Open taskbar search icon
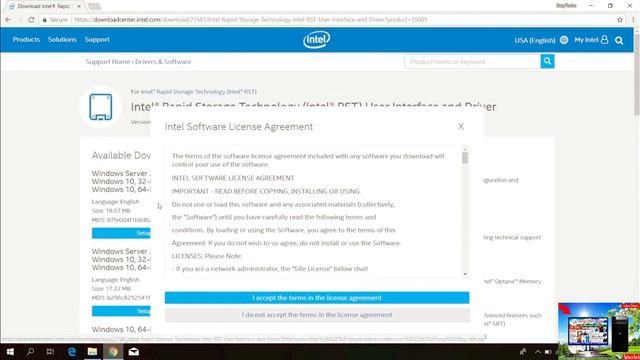The width and height of the screenshot is (640, 360). tap(30, 351)
